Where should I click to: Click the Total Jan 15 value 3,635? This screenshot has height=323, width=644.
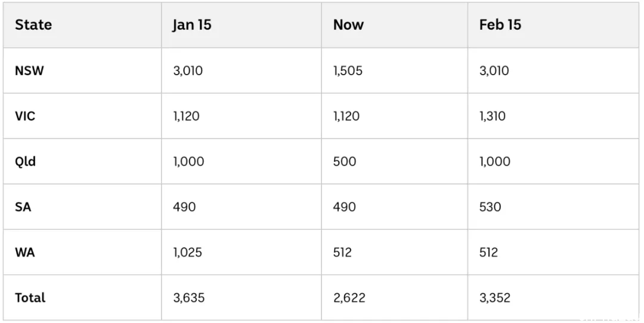(x=189, y=297)
